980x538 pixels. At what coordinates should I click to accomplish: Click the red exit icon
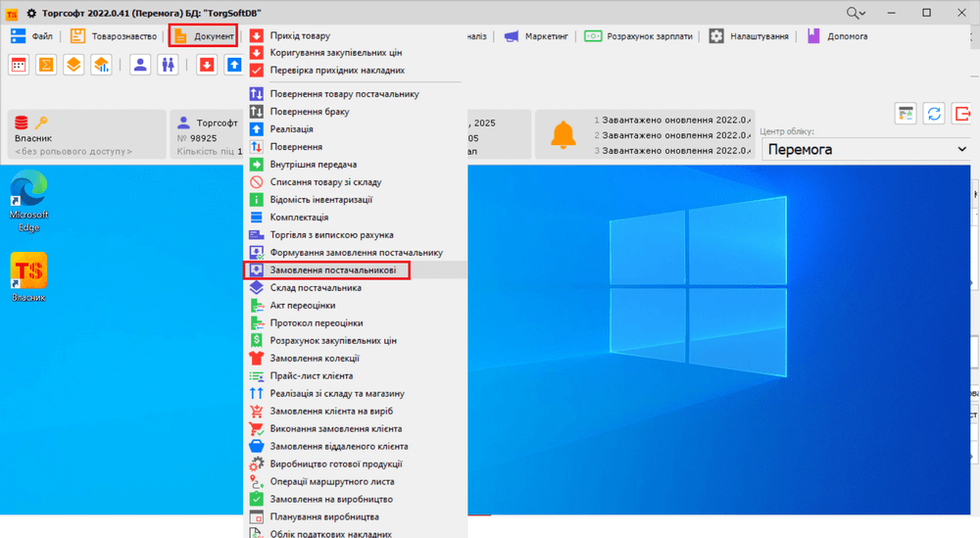pos(962,114)
